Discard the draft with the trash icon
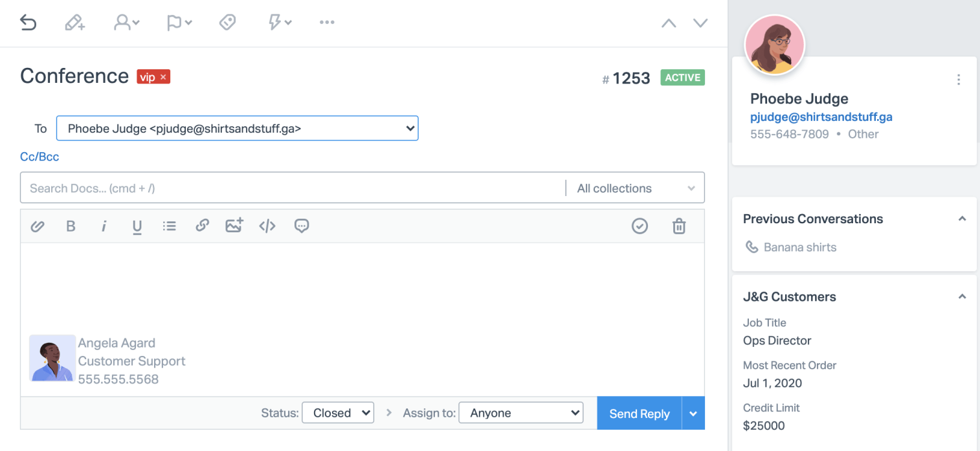This screenshot has width=980, height=451. click(x=678, y=226)
